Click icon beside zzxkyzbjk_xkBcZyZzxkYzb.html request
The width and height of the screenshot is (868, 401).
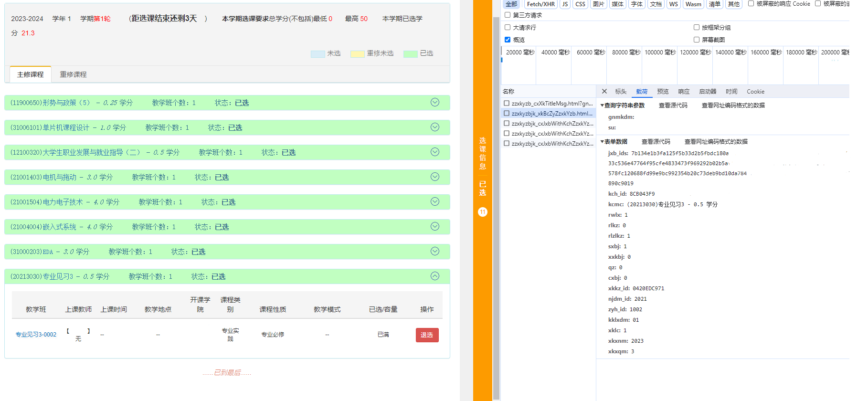(x=507, y=113)
